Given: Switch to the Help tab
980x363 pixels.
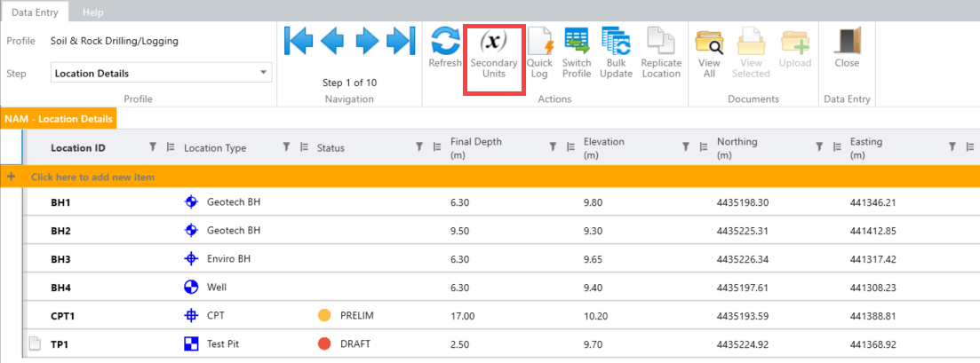Looking at the screenshot, I should click(92, 12).
